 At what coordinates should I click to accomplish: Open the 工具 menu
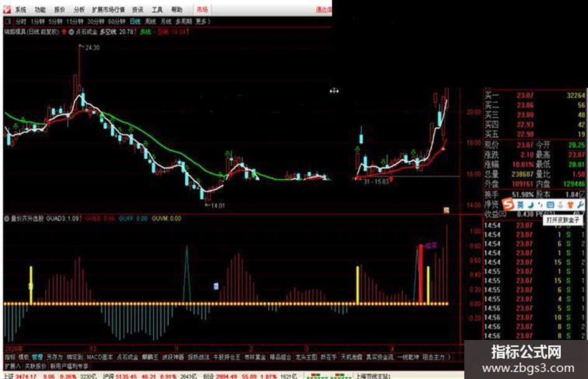[157, 9]
